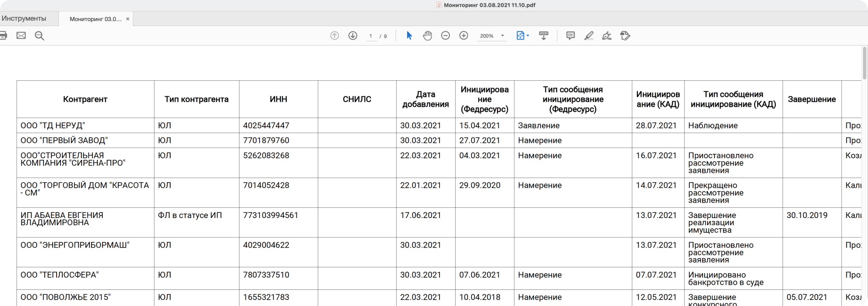Viewport: 868px width, 306px height.
Task: Click the completion date 05.07.2021
Action: pos(807,297)
